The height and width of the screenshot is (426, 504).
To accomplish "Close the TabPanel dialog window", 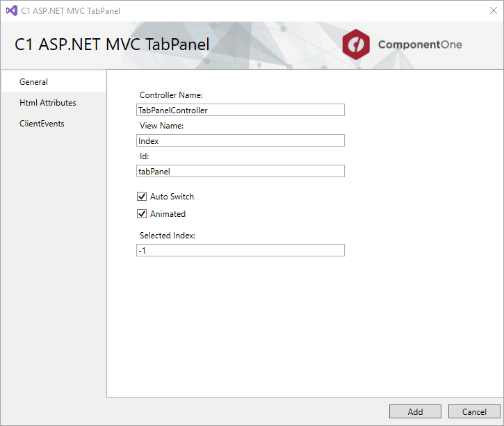I will point(494,10).
